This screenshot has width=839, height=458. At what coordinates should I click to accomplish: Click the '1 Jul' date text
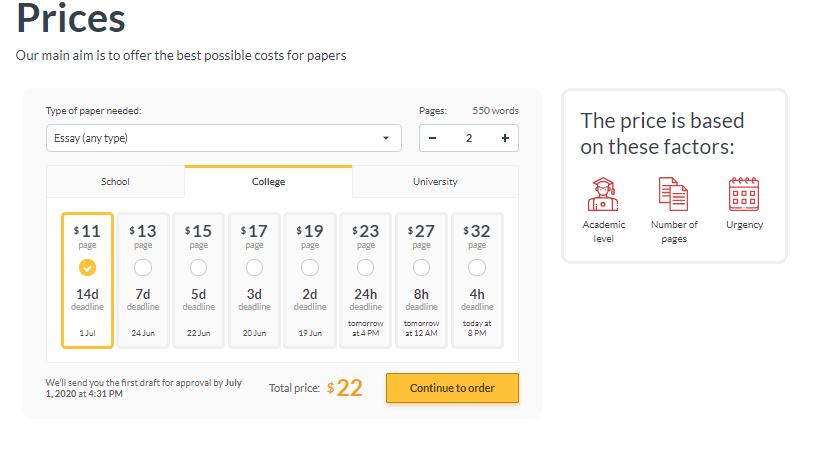(x=87, y=333)
